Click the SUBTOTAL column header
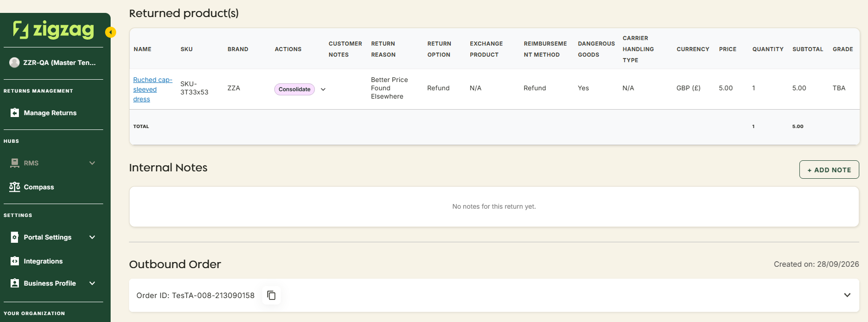 pyautogui.click(x=808, y=49)
